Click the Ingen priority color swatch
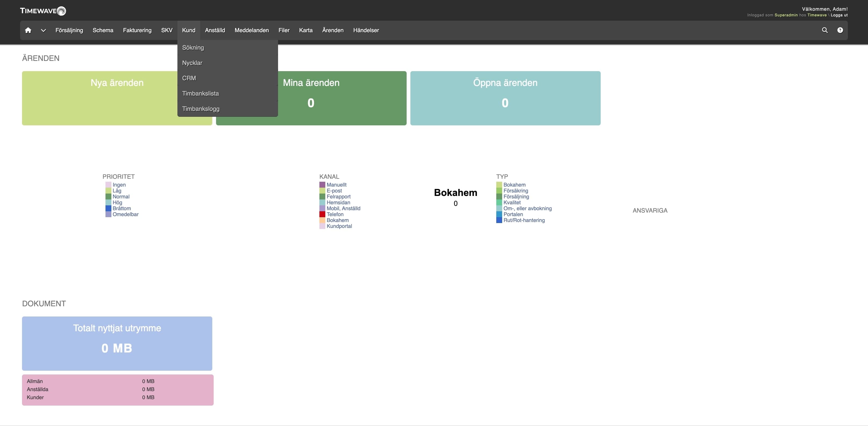 pos(108,185)
